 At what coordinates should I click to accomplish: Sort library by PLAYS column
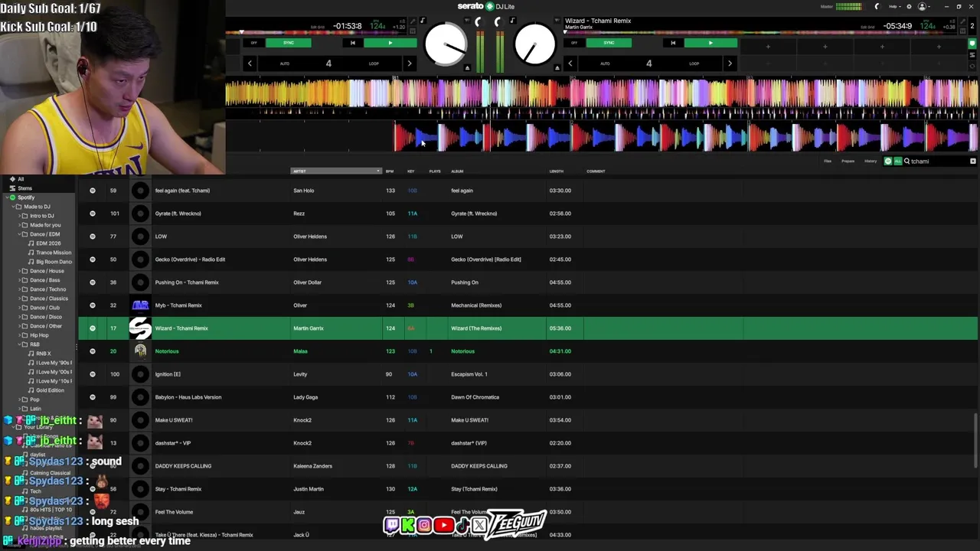click(435, 171)
